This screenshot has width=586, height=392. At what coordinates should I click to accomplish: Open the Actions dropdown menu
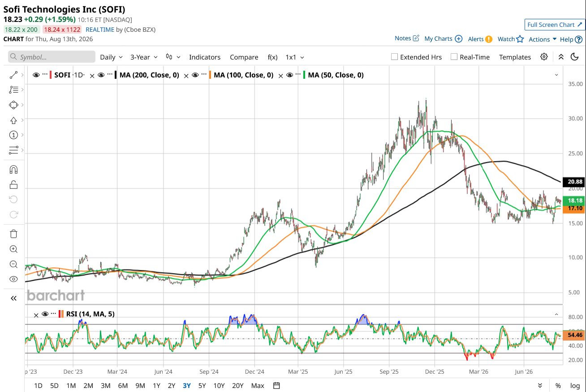(x=543, y=39)
